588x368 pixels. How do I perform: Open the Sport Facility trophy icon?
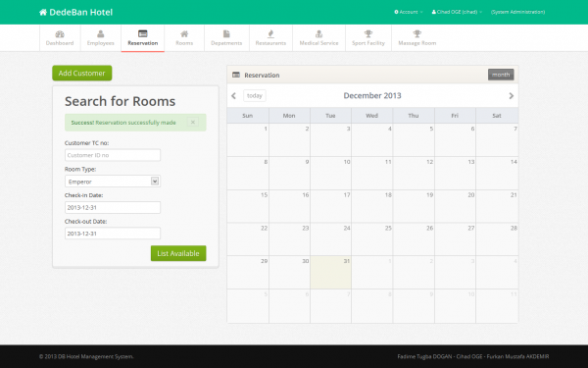click(368, 34)
